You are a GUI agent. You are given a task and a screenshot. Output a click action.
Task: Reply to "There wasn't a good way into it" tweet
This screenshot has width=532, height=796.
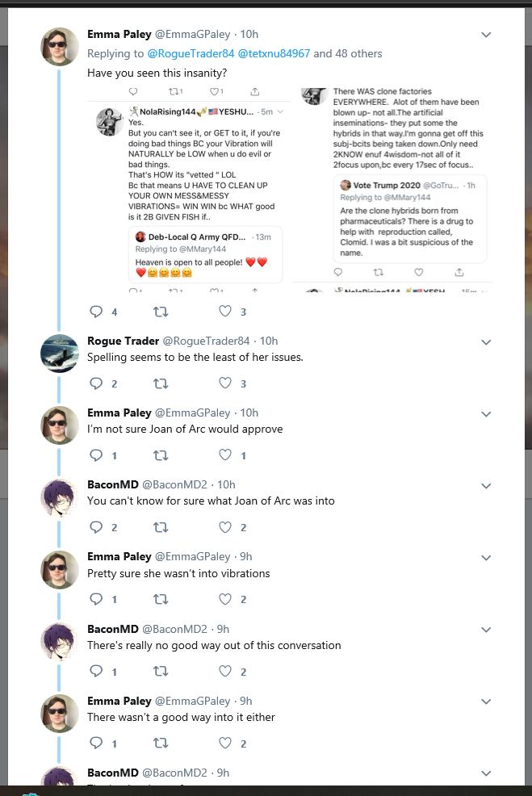pyautogui.click(x=96, y=743)
